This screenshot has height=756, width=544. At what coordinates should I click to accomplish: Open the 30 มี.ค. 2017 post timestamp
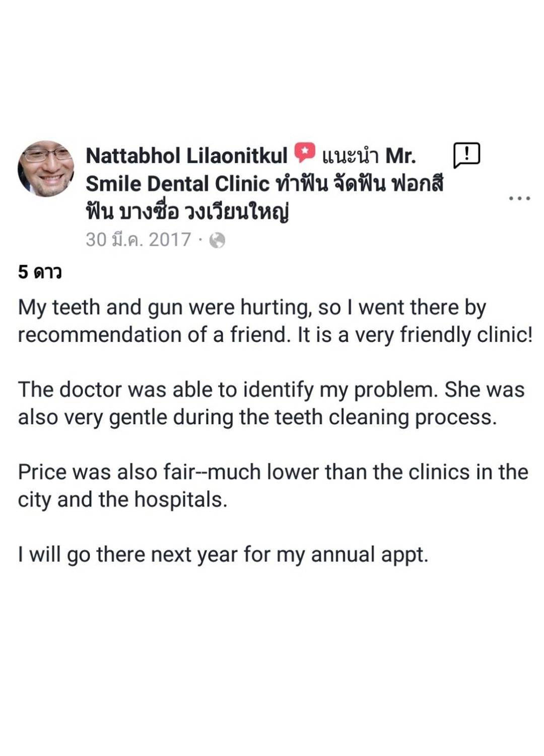click(x=139, y=240)
